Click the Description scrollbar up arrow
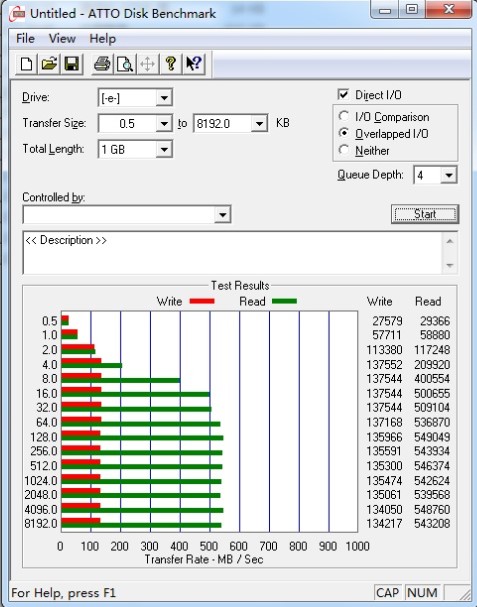The image size is (477, 607). pyautogui.click(x=450, y=242)
